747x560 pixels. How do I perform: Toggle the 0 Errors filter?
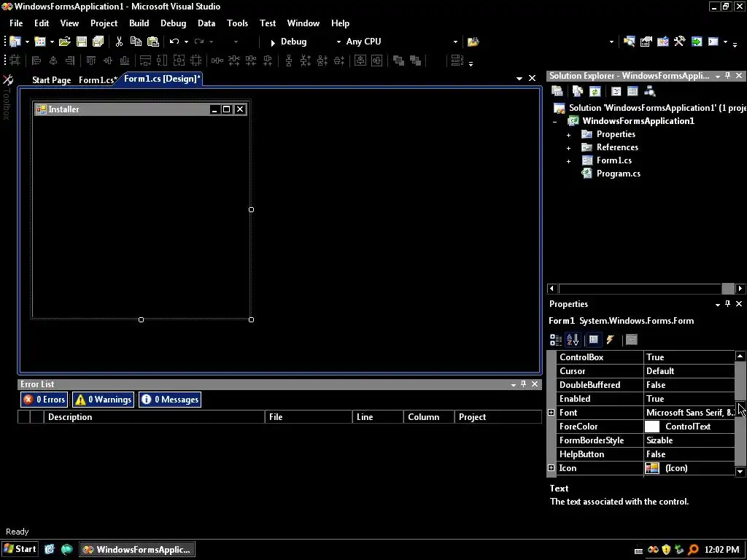coord(44,400)
